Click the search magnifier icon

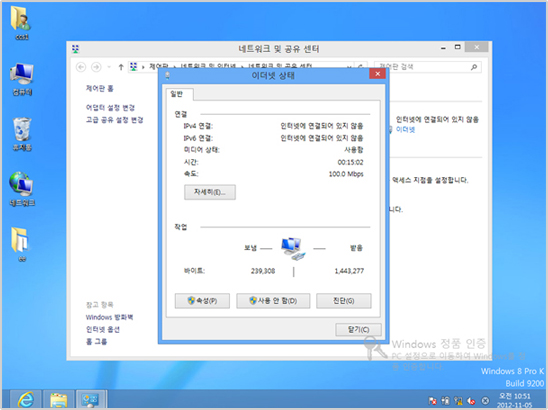pyautogui.click(x=474, y=67)
